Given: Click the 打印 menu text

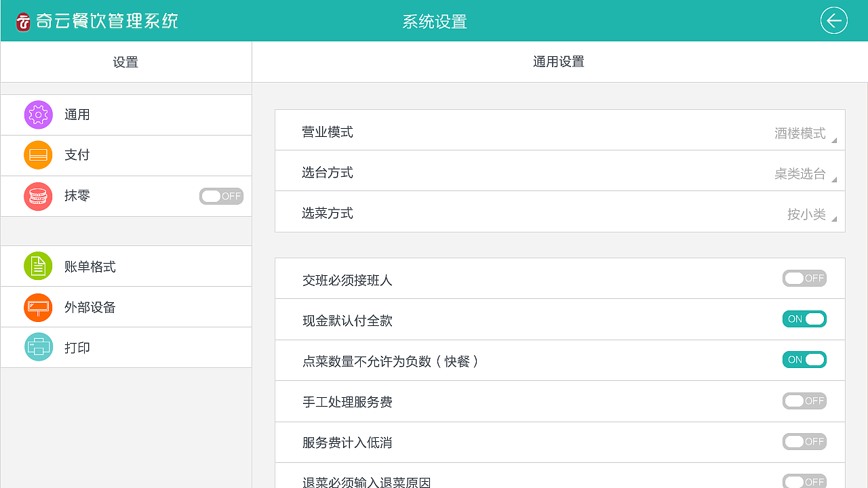Looking at the screenshot, I should coord(77,348).
